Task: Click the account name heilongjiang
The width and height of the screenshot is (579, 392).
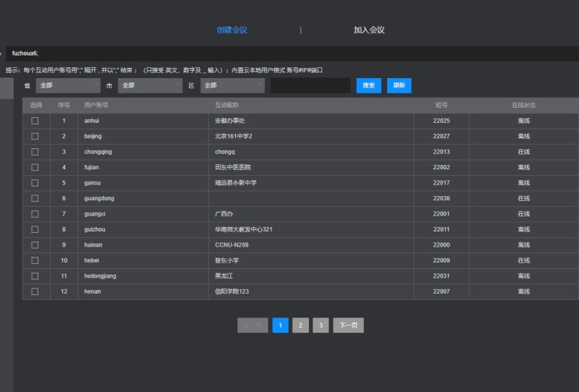Action: (100, 276)
